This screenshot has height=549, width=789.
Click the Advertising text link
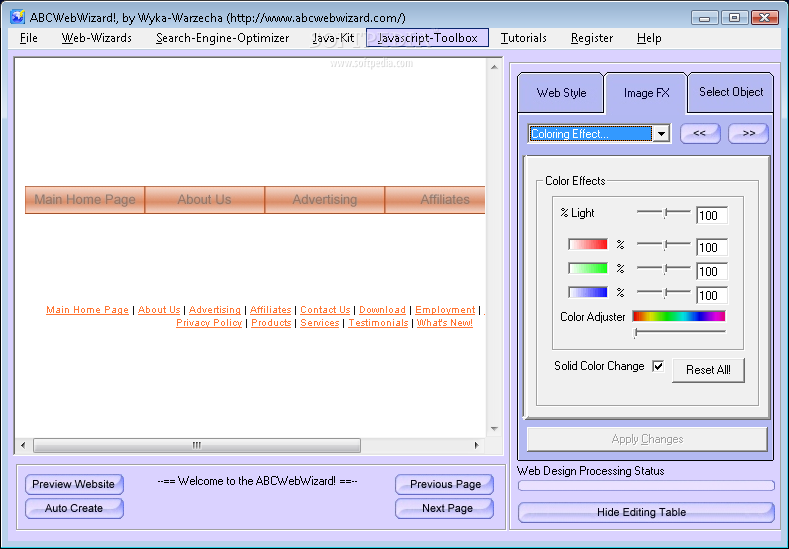tap(215, 309)
